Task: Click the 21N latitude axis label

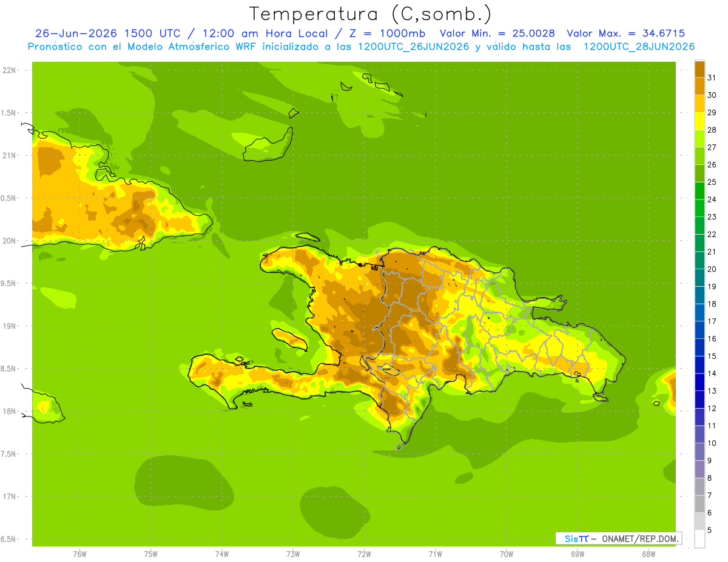Action: point(9,156)
